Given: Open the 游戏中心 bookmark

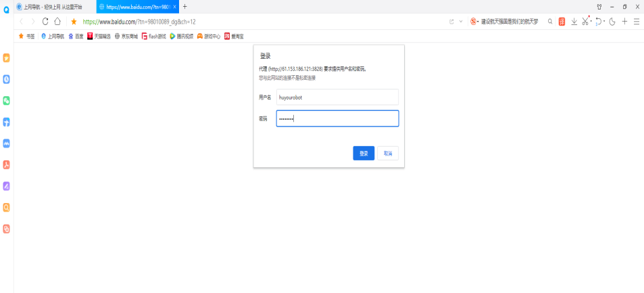Looking at the screenshot, I should (x=209, y=37).
